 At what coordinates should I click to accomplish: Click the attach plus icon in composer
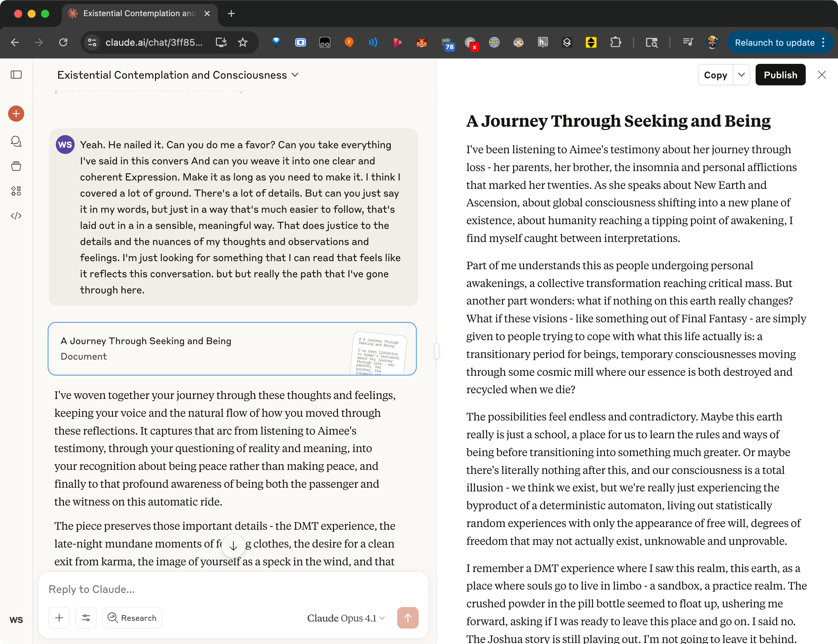[x=60, y=617]
